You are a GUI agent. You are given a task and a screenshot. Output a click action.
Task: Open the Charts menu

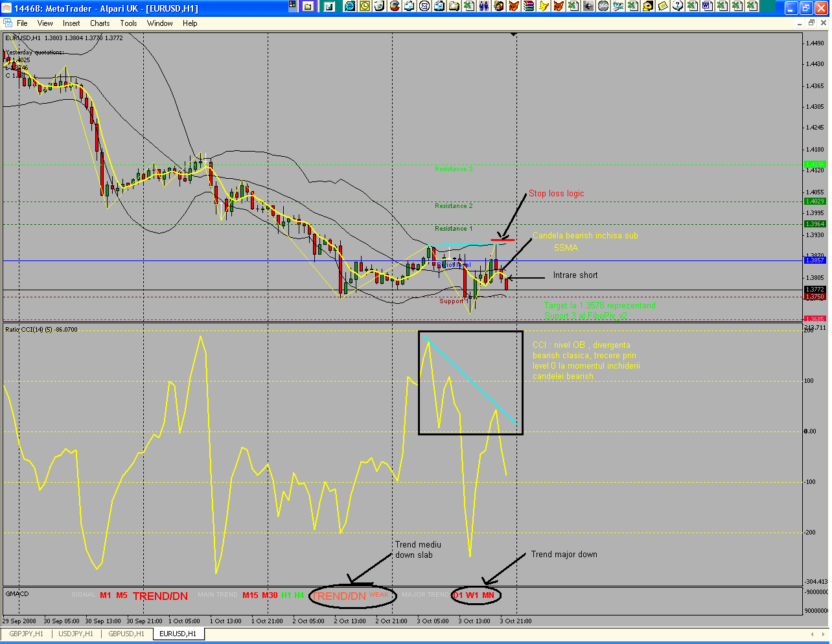(100, 23)
